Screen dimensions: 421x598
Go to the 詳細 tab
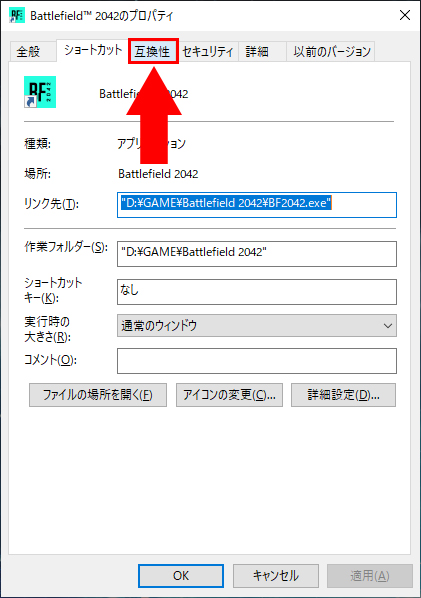pyautogui.click(x=262, y=51)
